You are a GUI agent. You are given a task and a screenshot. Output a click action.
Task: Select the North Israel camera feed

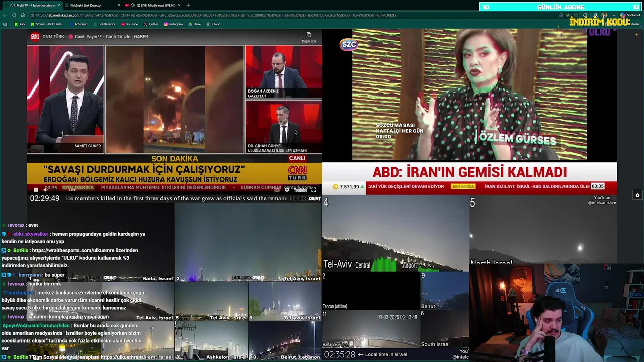click(x=543, y=230)
